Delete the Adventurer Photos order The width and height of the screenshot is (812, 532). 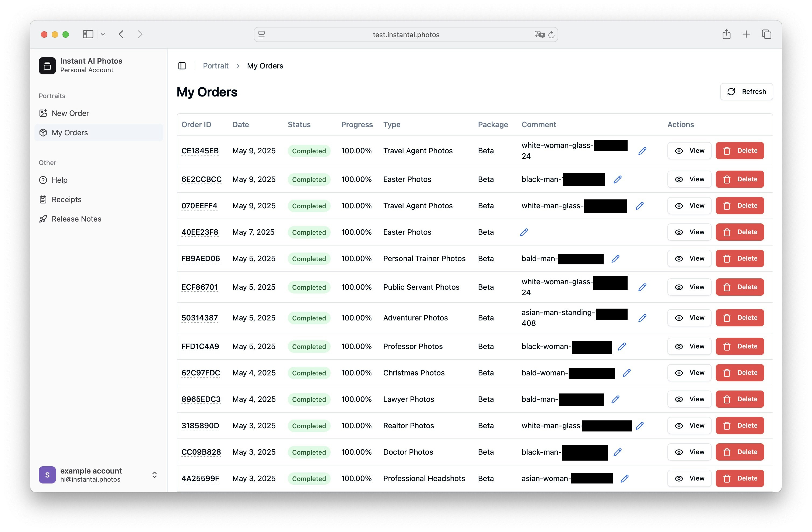[x=739, y=317]
